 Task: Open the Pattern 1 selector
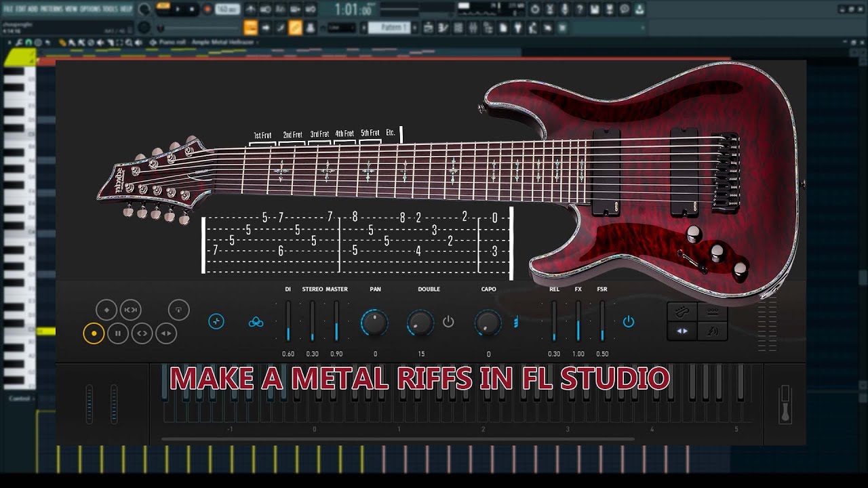click(x=389, y=28)
